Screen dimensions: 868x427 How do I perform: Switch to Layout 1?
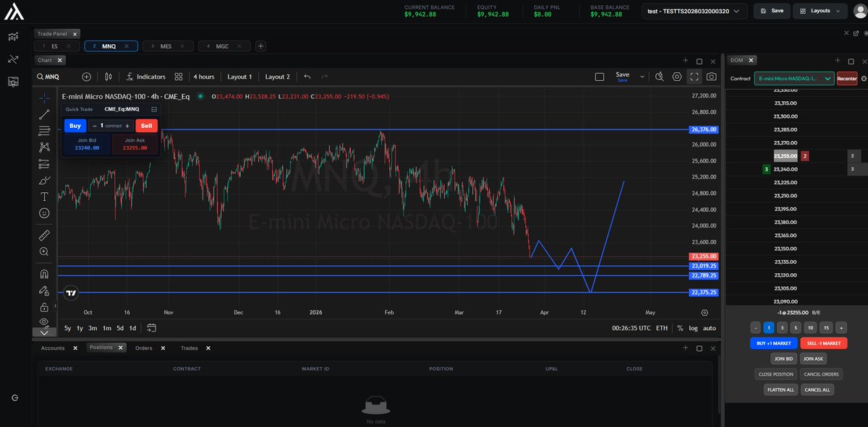tap(239, 77)
